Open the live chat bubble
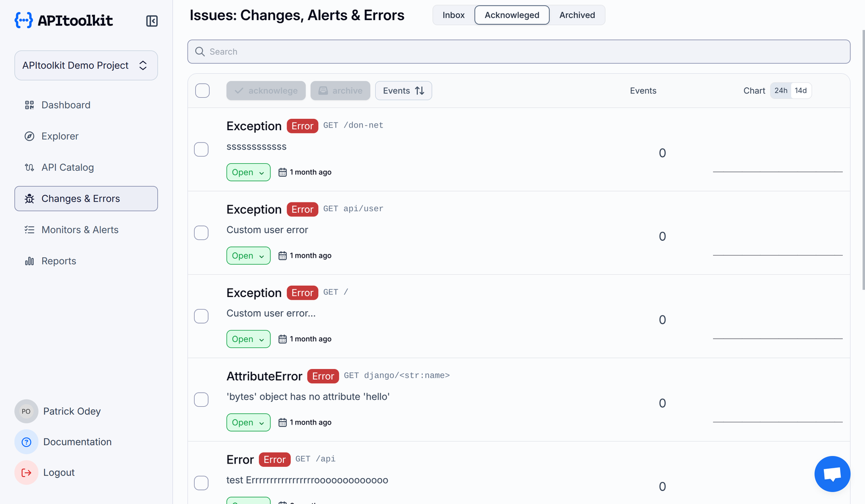The image size is (865, 504). (832, 474)
